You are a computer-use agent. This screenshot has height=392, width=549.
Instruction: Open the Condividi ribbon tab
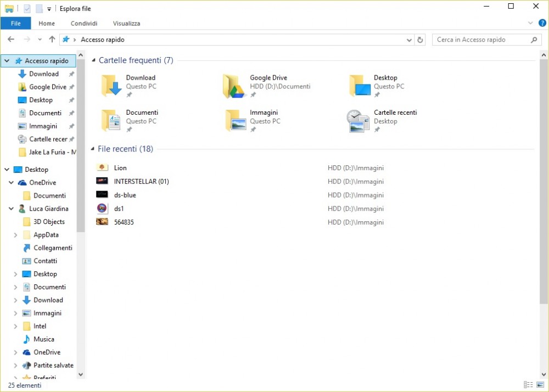point(84,24)
